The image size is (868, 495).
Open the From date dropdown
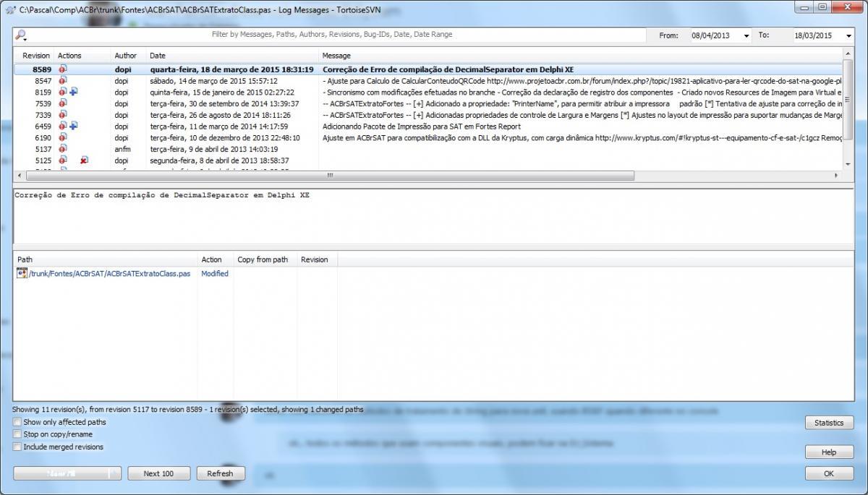click(746, 35)
